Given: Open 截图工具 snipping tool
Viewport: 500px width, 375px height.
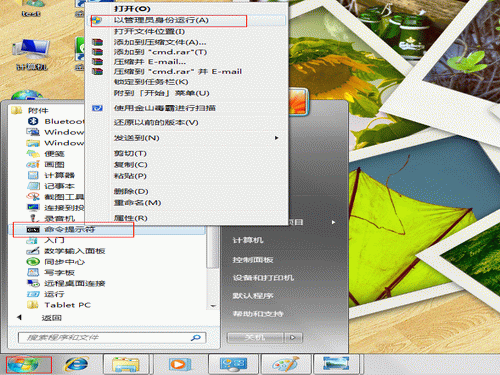Looking at the screenshot, I should [x=56, y=197].
